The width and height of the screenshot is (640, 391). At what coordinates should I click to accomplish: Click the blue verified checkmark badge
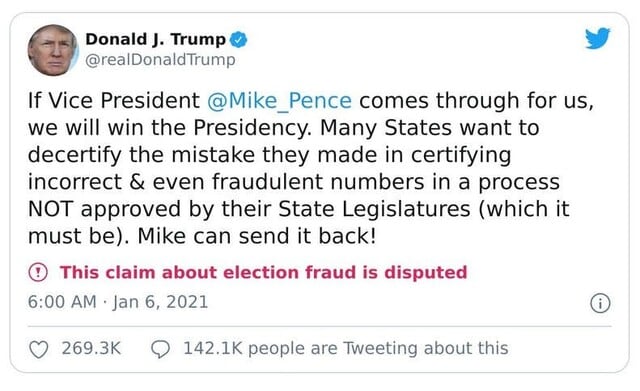tap(238, 40)
